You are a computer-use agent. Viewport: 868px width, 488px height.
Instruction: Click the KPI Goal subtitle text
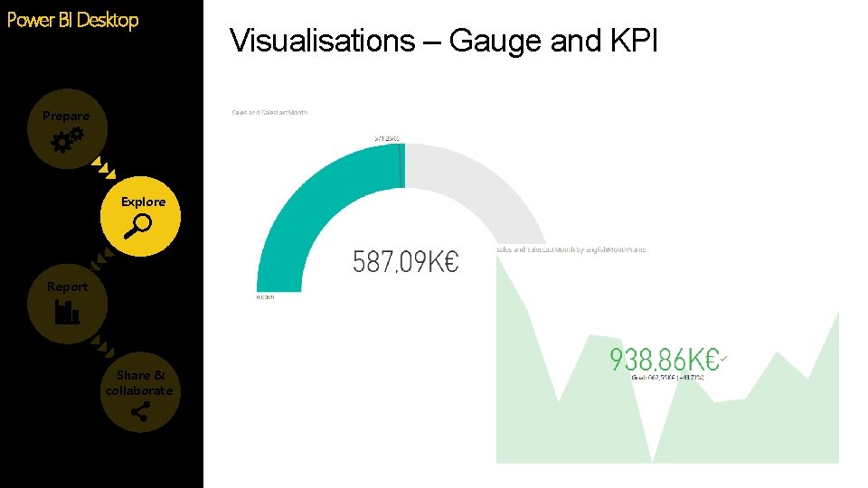click(x=667, y=378)
